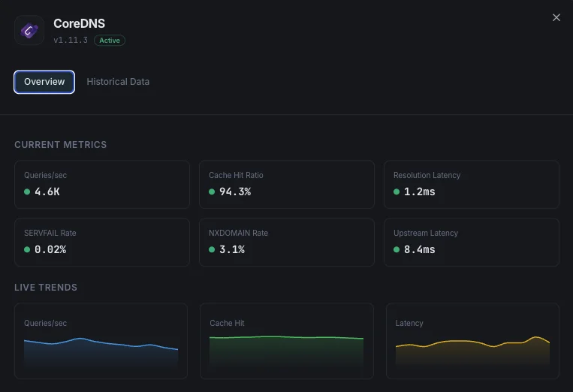Select the SERVFAIL Rate metric card
The height and width of the screenshot is (392, 573).
pyautogui.click(x=102, y=242)
